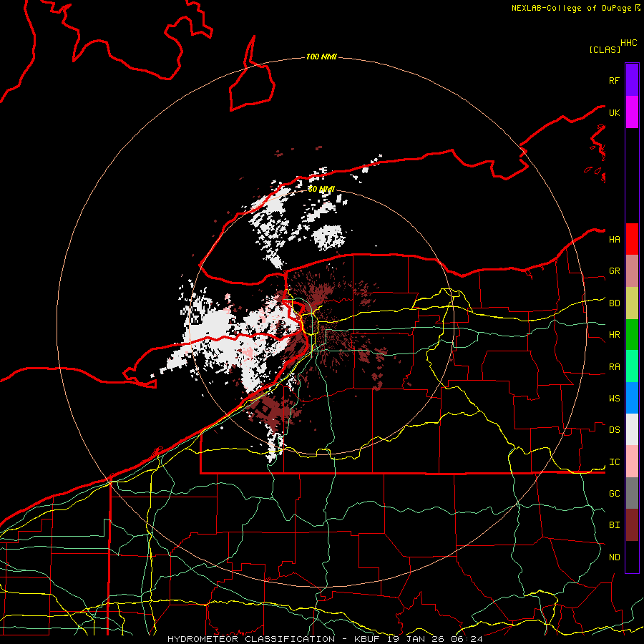Click the UK magenta legend swatch
The height and width of the screenshot is (644, 644).
632,112
